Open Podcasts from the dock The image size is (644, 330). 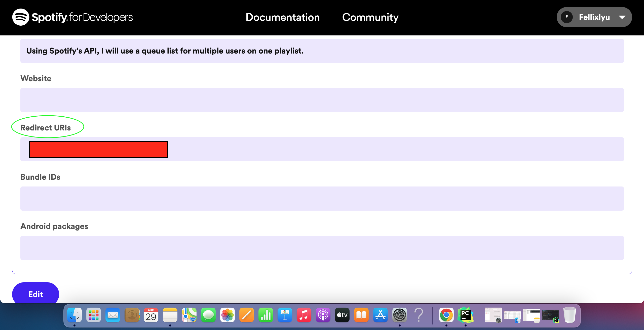[x=323, y=315]
